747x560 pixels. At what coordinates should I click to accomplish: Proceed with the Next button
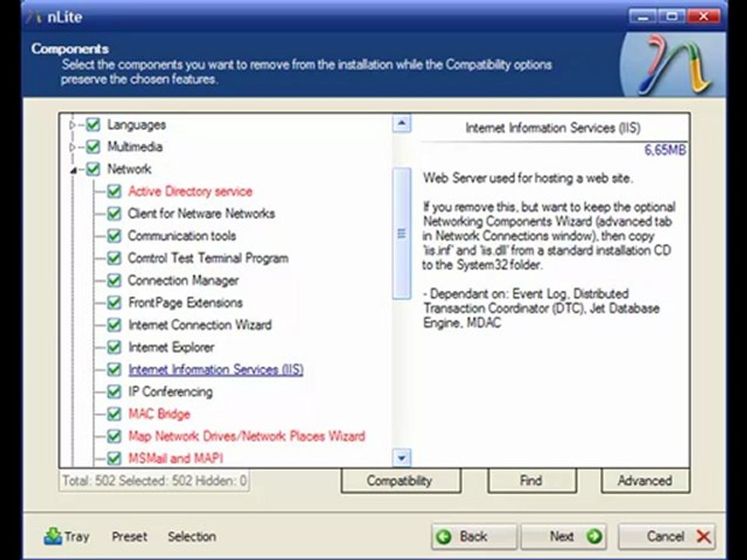click(x=563, y=537)
